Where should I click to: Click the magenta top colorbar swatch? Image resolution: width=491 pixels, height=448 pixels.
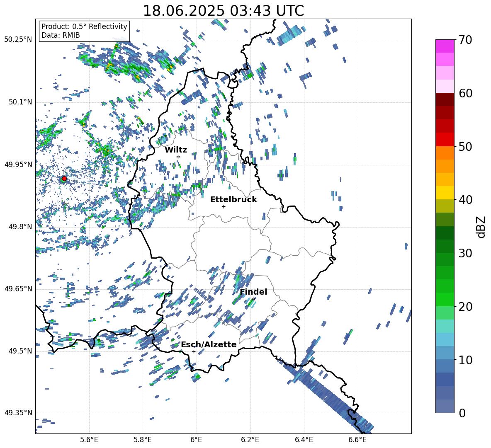[445, 46]
